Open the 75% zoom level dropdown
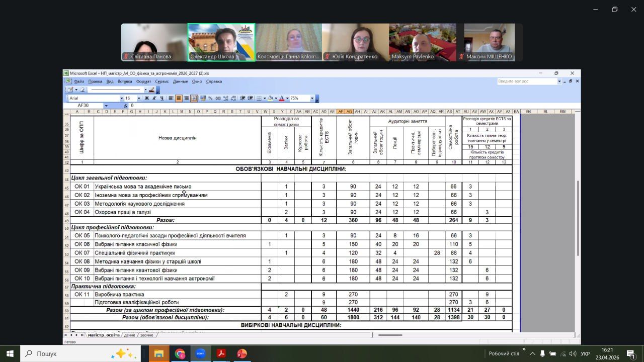Image resolution: width=644 pixels, height=362 pixels. (x=312, y=99)
